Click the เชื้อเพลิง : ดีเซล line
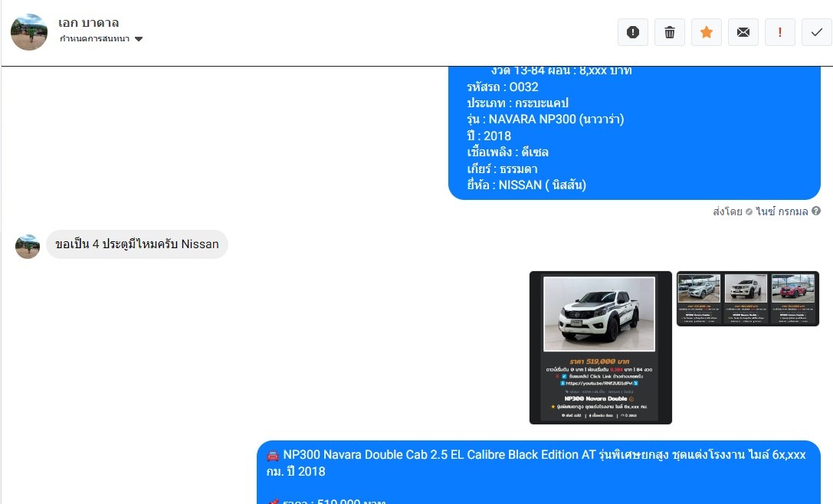 click(507, 152)
